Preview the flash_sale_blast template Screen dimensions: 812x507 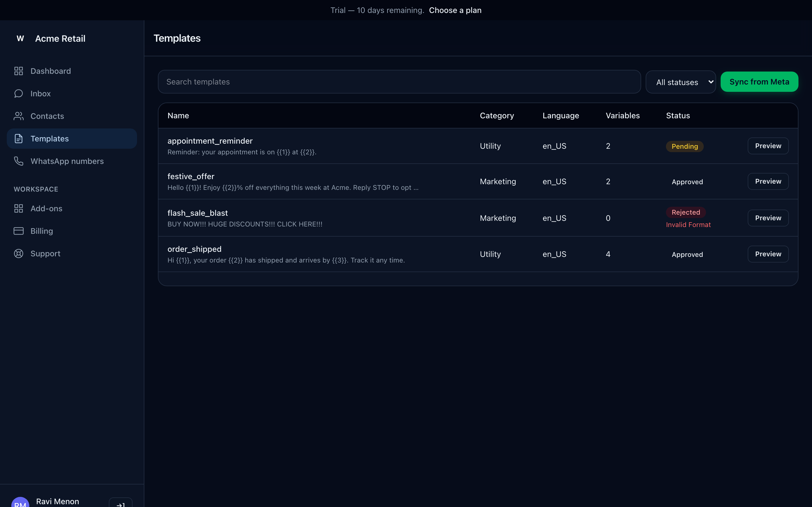point(768,218)
